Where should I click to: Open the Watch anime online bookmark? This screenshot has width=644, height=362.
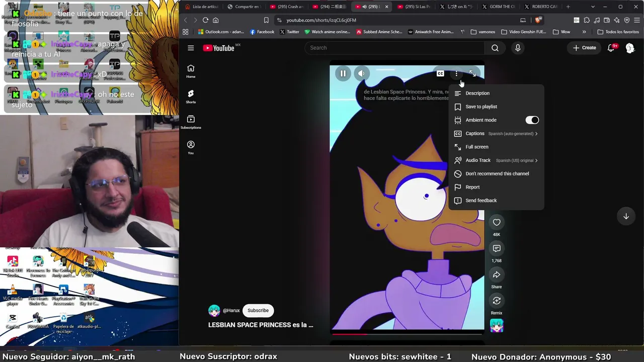tap(327, 32)
